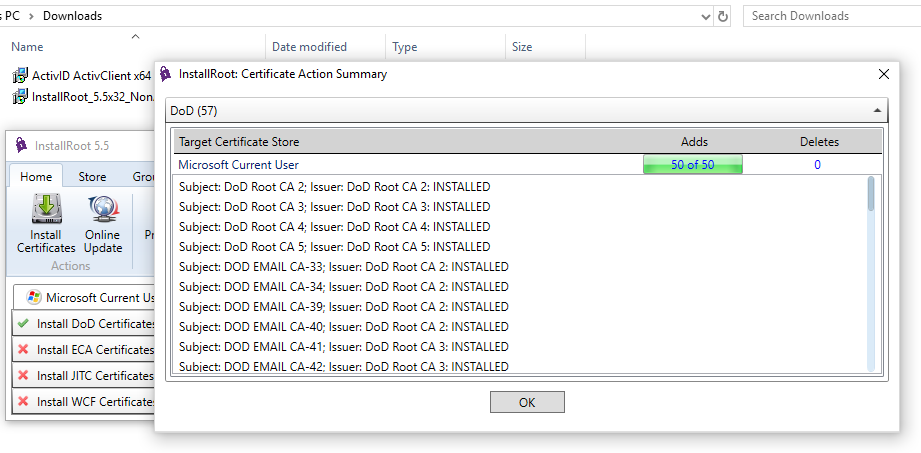Sort by the Size column header

[x=522, y=47]
